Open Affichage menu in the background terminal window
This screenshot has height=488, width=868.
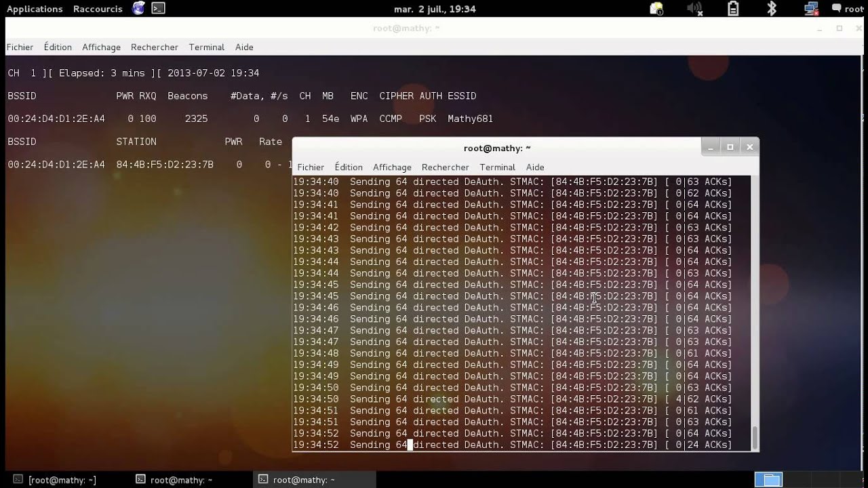(x=101, y=47)
